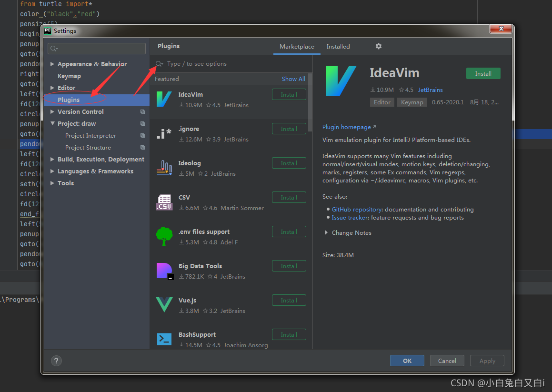Open Project Structure settings
The width and height of the screenshot is (552, 392).
click(88, 148)
